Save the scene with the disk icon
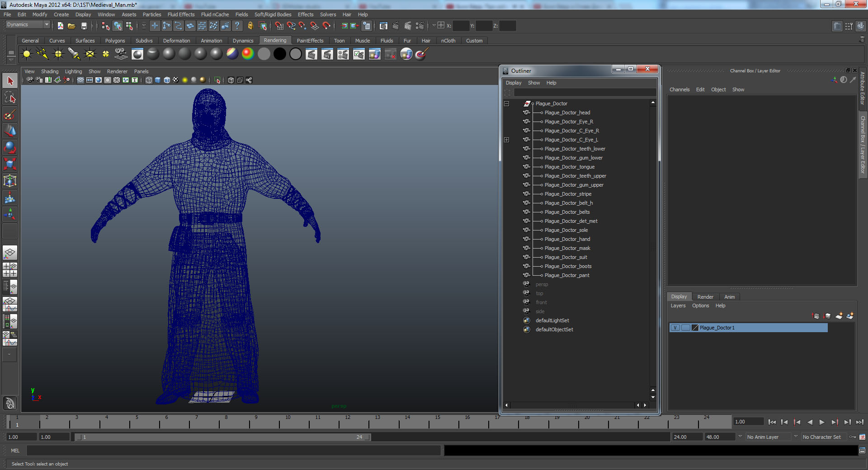This screenshot has height=470, width=868. (84, 26)
